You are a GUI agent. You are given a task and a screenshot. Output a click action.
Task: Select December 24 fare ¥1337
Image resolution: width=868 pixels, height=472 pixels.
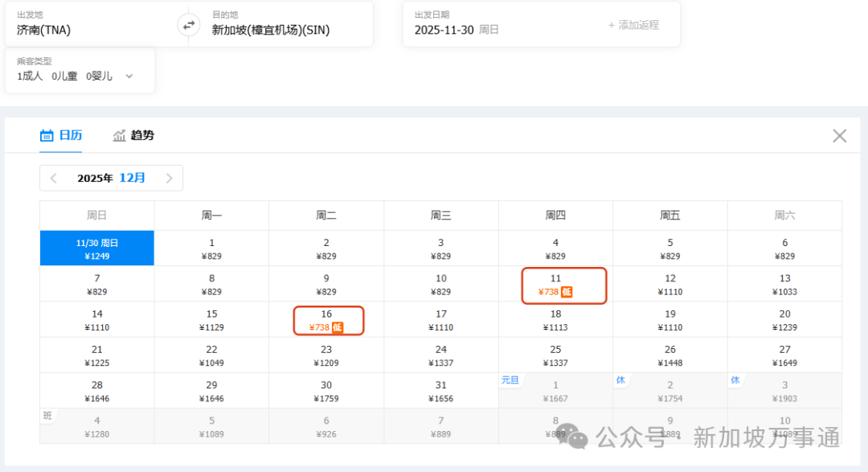[x=441, y=355]
